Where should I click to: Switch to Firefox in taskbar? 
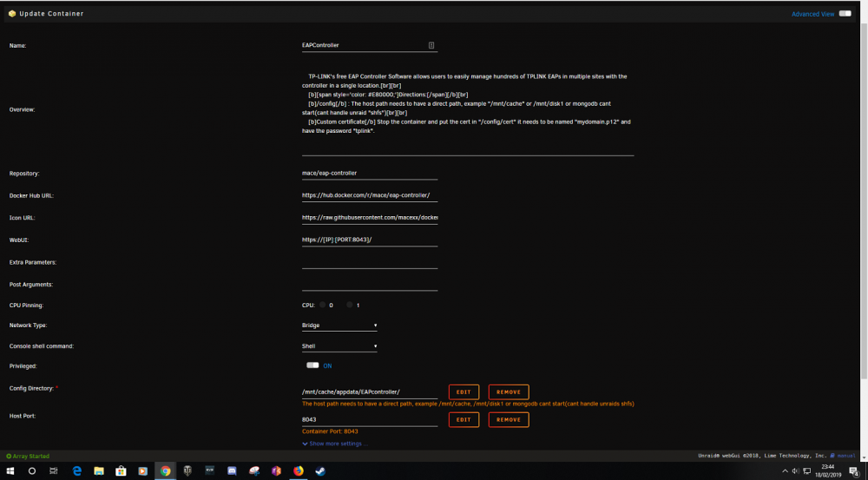coord(299,471)
